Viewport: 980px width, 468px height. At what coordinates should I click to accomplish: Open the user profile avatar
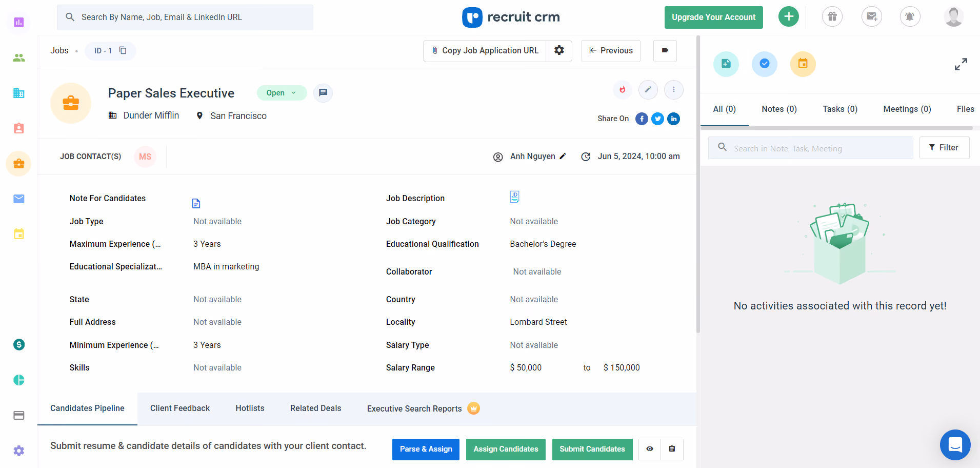pyautogui.click(x=953, y=16)
